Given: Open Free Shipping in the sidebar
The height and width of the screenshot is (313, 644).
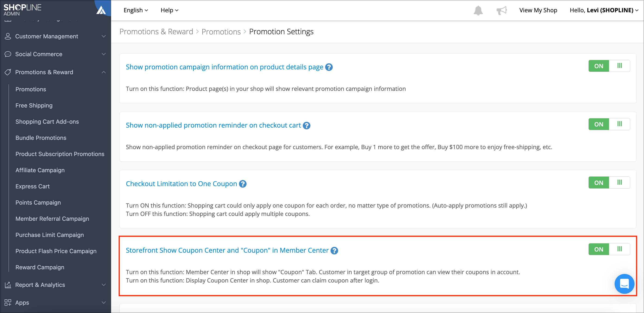Looking at the screenshot, I should click(x=34, y=106).
